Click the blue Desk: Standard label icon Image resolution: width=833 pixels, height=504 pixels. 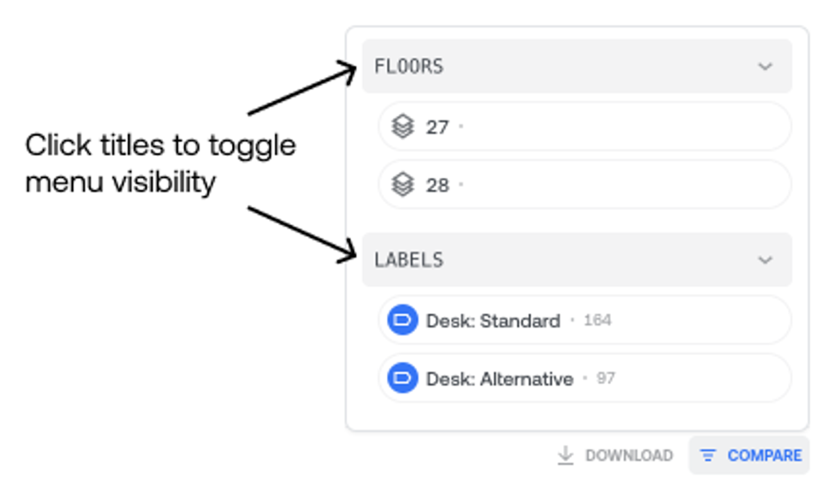point(402,320)
